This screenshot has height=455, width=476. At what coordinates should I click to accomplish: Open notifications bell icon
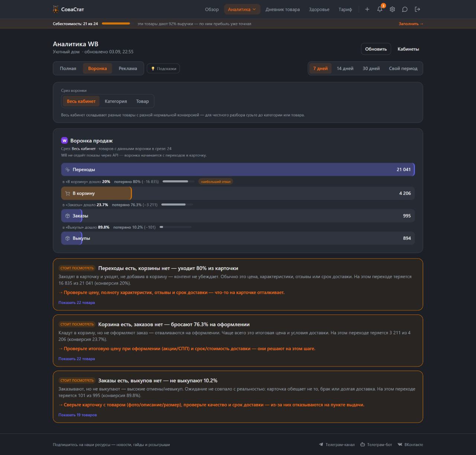380,9
